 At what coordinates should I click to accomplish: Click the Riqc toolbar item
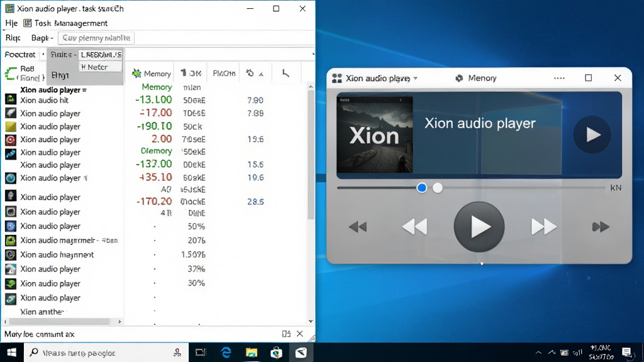13,38
